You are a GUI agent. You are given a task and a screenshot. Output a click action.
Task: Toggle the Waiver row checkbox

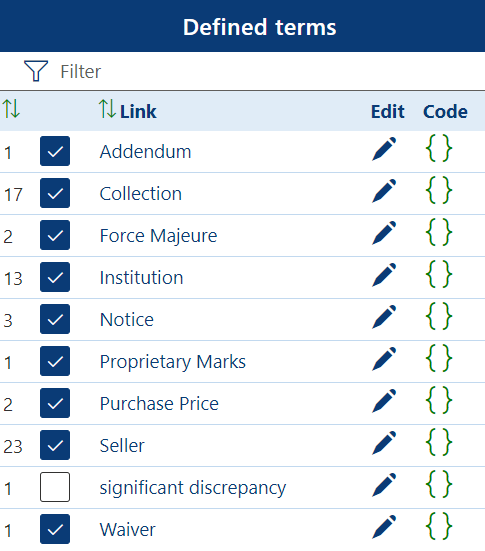coord(55,529)
